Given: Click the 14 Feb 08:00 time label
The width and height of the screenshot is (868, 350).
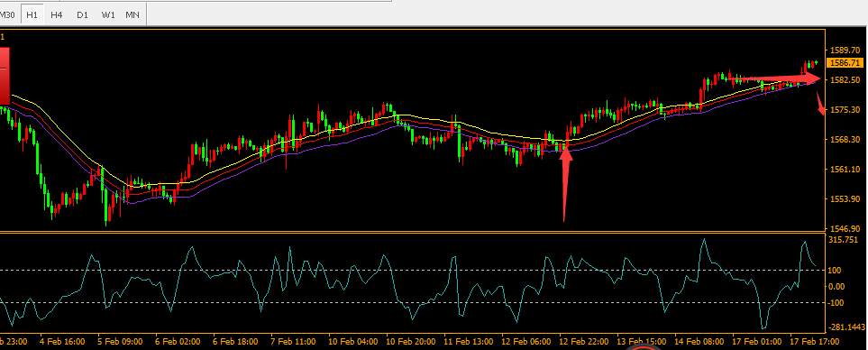Looking at the screenshot, I should click(x=699, y=342).
